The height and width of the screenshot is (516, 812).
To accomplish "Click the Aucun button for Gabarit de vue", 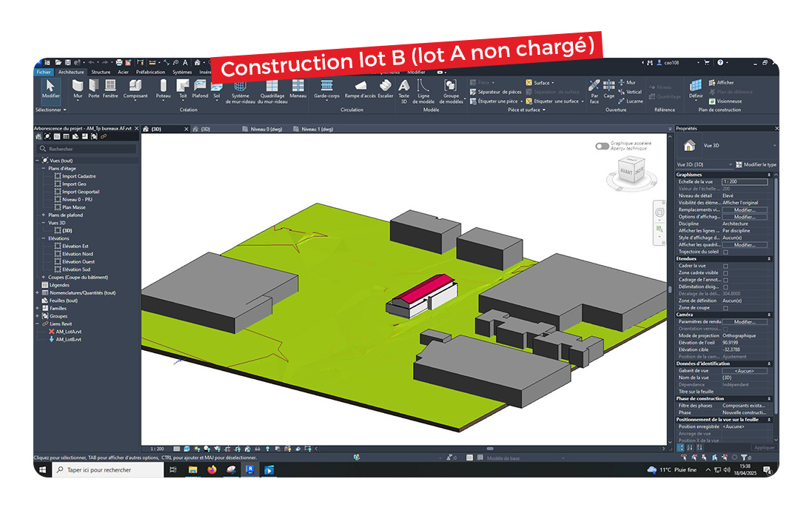I will pyautogui.click(x=745, y=371).
